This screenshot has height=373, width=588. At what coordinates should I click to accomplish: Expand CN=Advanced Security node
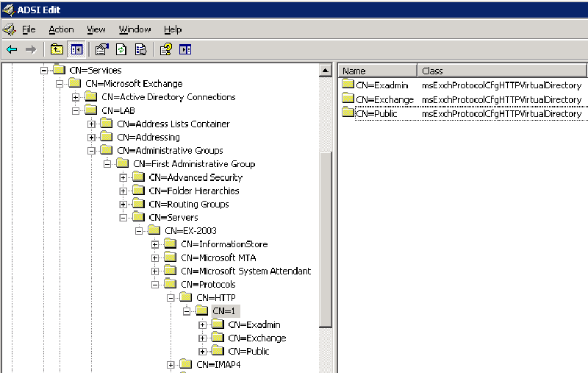[x=123, y=177]
